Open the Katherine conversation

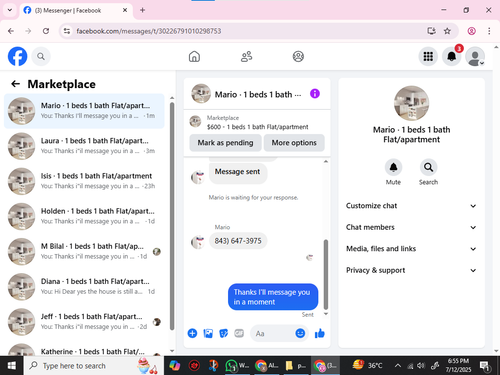(84, 349)
